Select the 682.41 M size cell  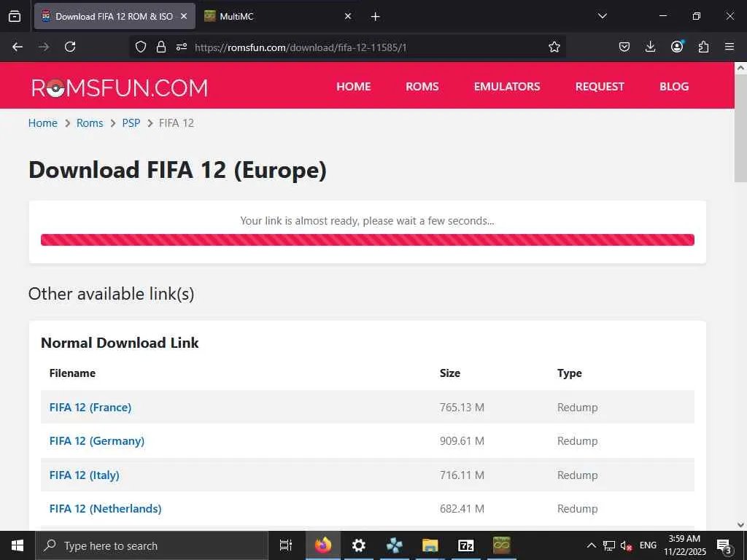462,508
